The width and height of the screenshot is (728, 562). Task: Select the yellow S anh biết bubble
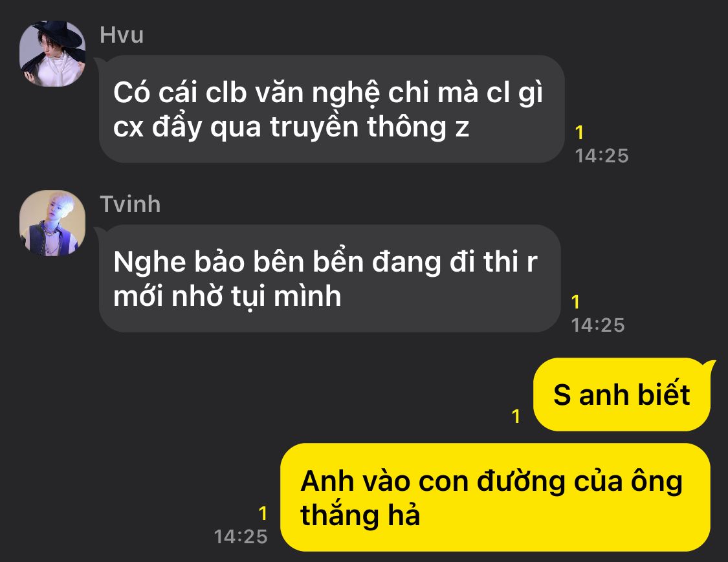pyautogui.click(x=622, y=394)
